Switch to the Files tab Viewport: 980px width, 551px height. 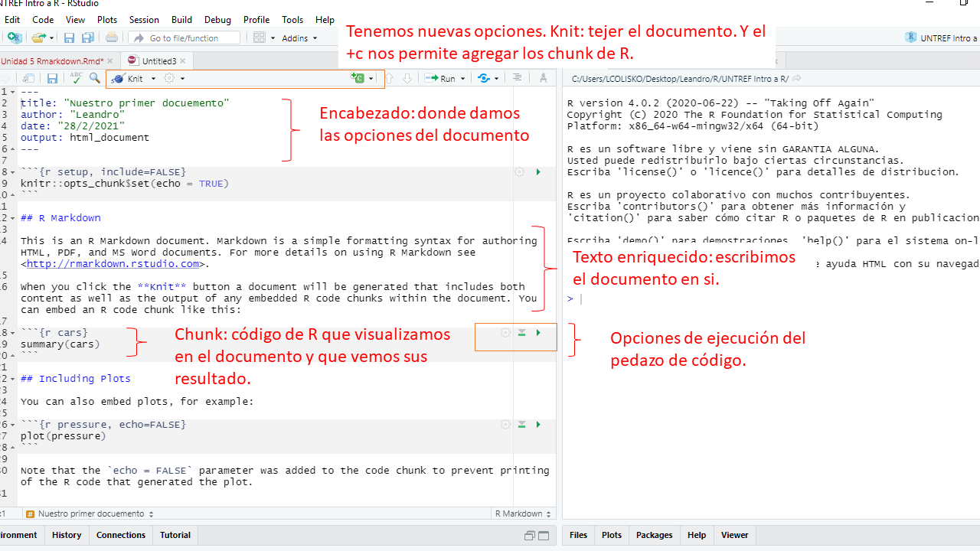tap(579, 535)
